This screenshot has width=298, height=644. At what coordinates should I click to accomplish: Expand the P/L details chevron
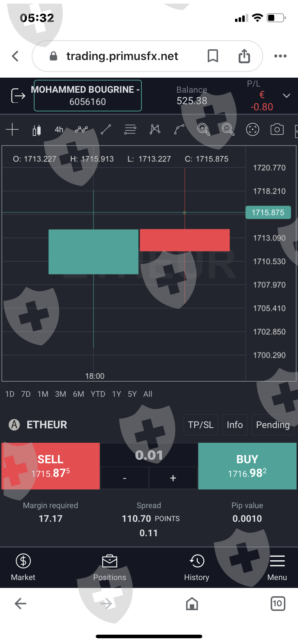[x=286, y=96]
